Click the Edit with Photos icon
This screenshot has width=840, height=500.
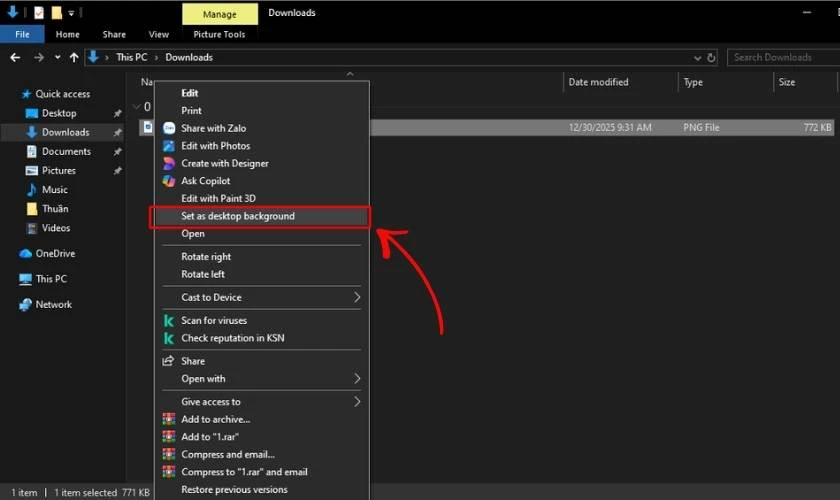click(169, 146)
